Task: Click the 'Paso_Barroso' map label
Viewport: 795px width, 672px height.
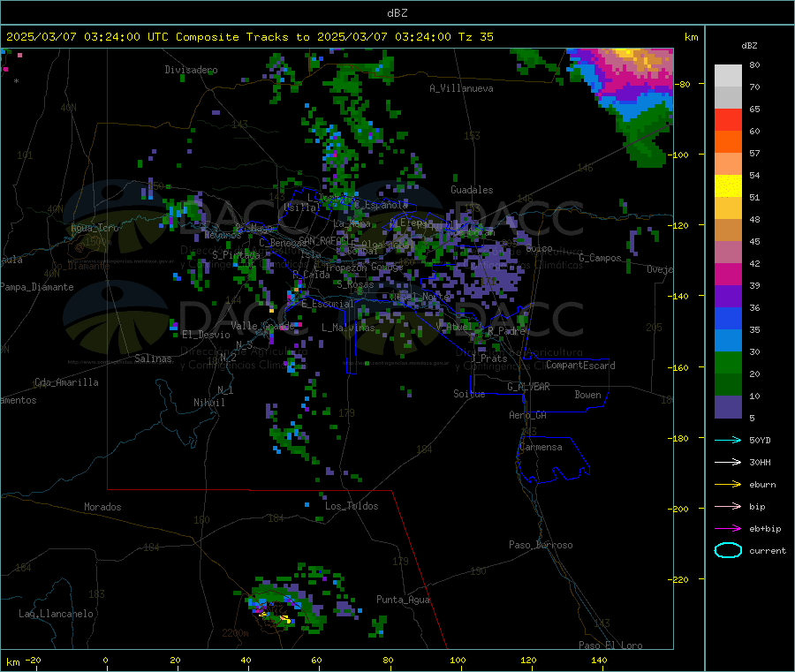Action: (541, 545)
